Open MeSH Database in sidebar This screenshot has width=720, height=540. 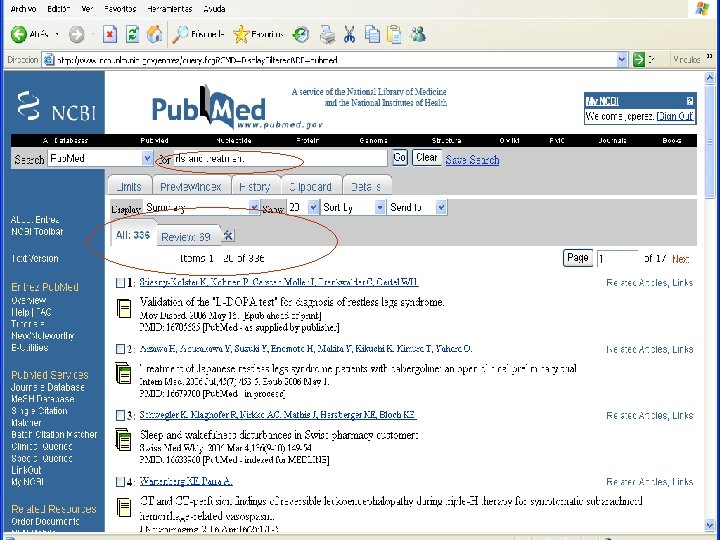[43, 399]
